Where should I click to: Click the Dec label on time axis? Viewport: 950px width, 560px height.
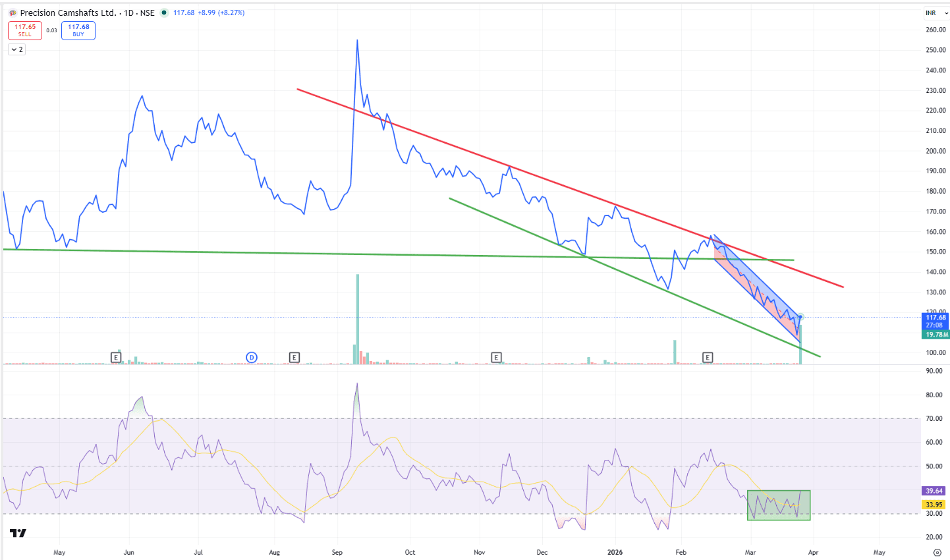point(542,552)
